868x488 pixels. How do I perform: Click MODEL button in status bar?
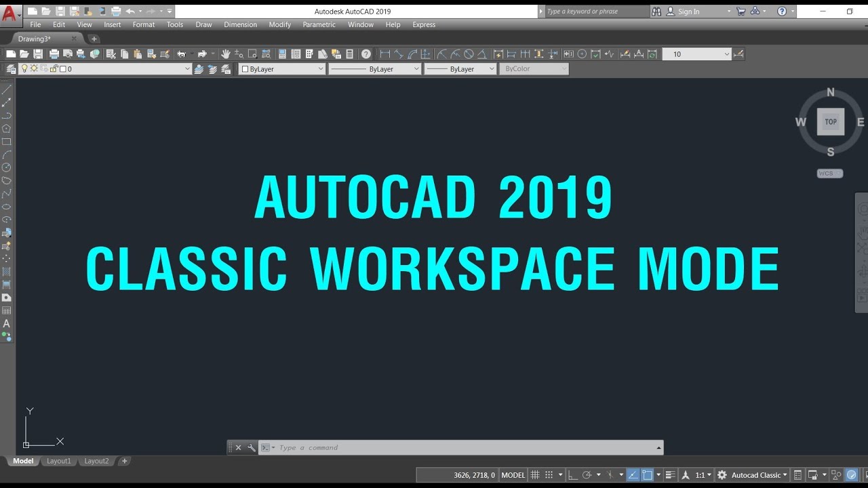click(513, 475)
